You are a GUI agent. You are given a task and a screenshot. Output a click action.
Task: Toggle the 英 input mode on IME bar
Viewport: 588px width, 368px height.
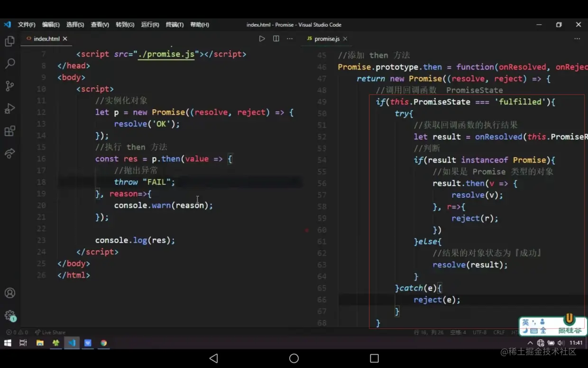(x=525, y=322)
